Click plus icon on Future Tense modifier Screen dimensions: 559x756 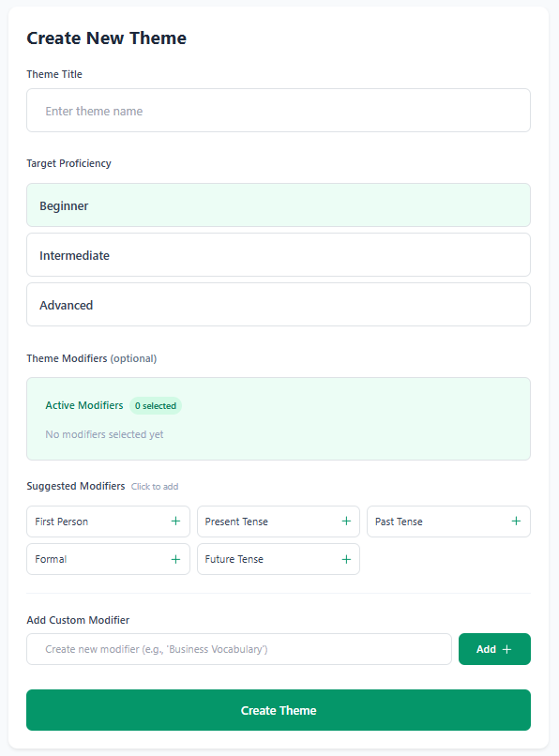pos(346,559)
